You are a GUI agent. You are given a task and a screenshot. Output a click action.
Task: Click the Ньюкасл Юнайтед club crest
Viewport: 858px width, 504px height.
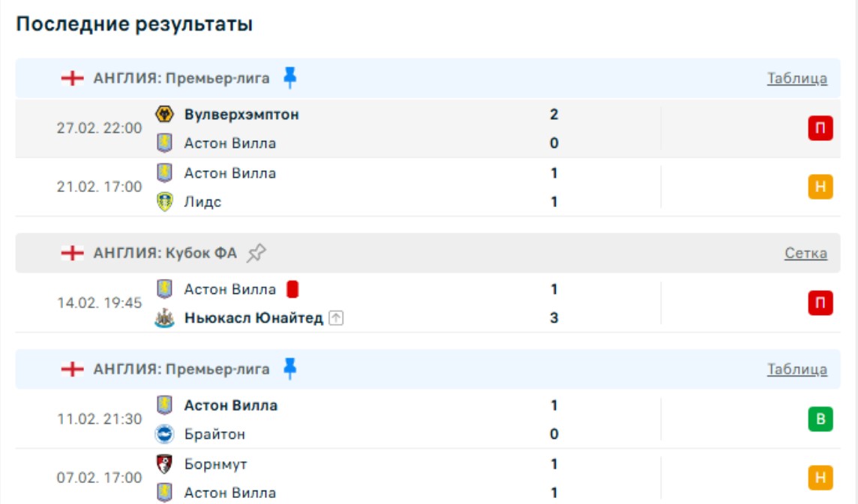164,318
